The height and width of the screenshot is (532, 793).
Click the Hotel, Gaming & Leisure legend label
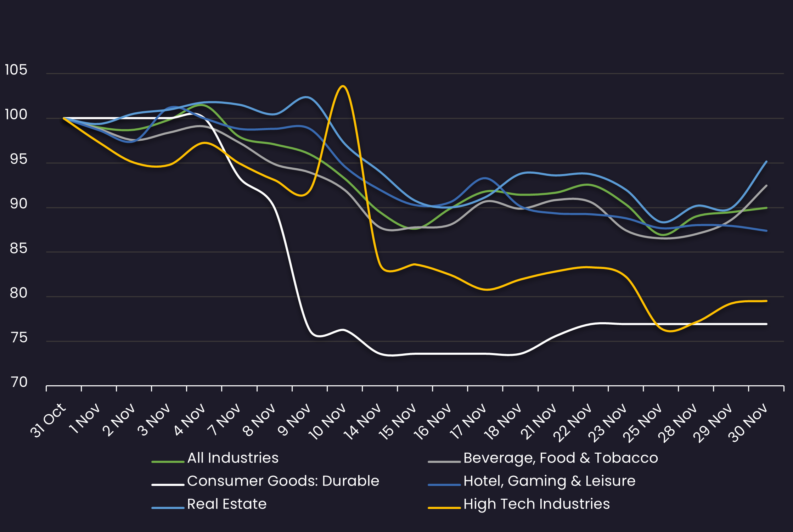549,481
